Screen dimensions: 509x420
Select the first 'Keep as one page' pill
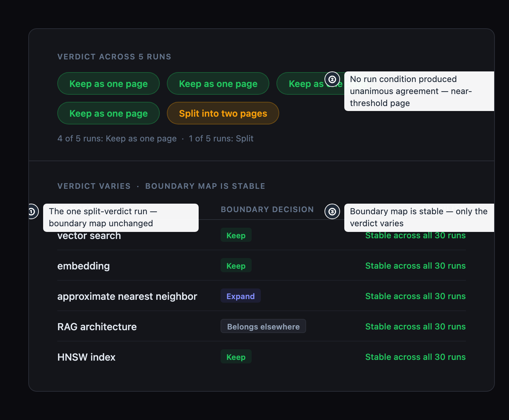[109, 83]
